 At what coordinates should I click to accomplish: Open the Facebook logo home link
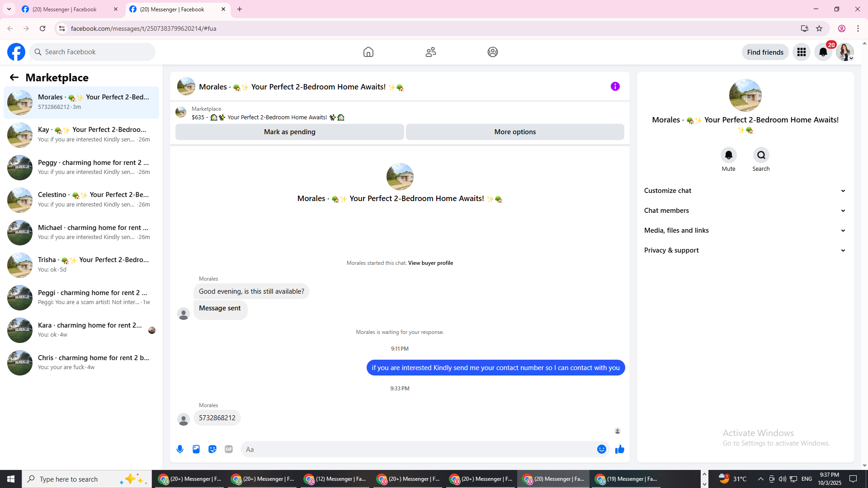[x=16, y=52]
